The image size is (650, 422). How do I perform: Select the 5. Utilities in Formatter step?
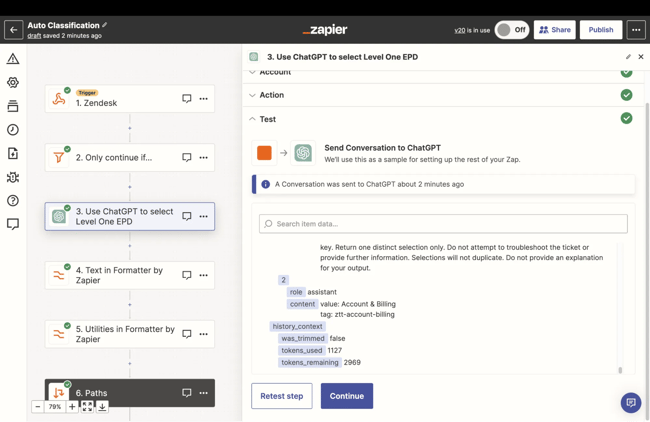point(130,334)
